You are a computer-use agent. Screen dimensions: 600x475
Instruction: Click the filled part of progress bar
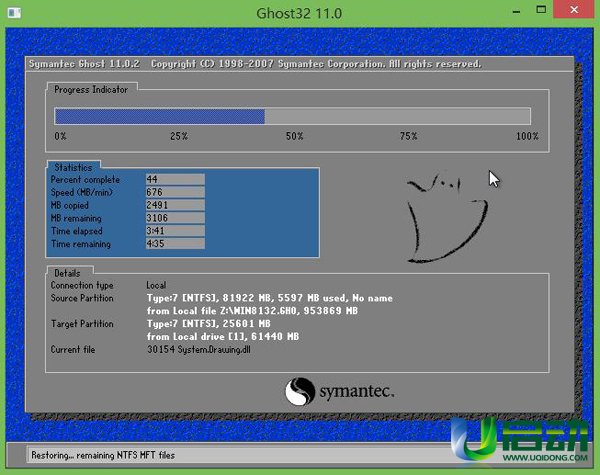click(158, 116)
